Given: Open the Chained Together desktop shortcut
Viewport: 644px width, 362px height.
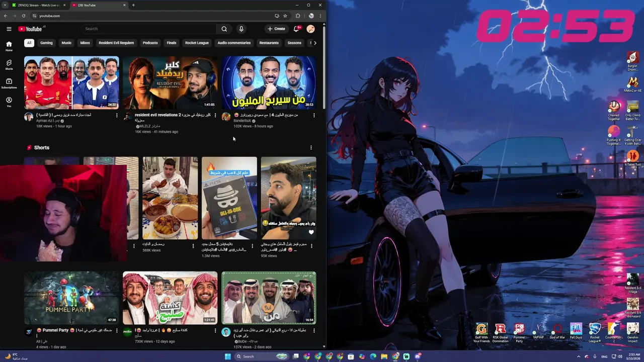Looking at the screenshot, I should coord(614,111).
